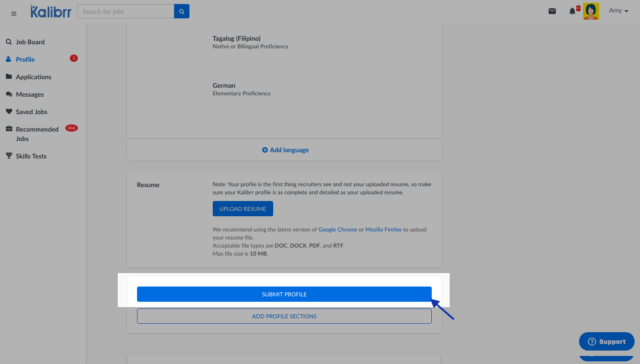Screen dimensions: 640x364
Task: Toggle the hamburger sidebar menu
Action: click(14, 13)
